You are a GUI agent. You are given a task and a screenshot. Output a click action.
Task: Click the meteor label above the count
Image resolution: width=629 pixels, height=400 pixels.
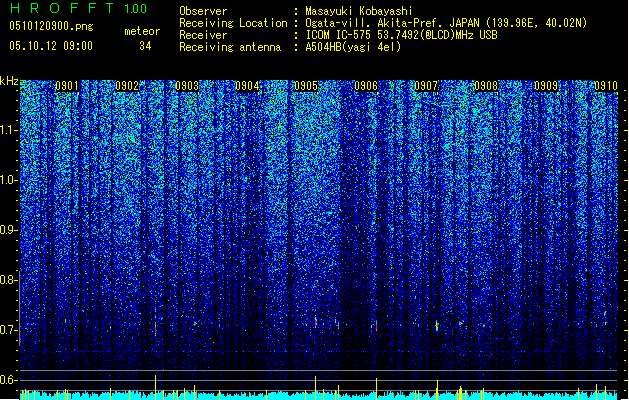click(142, 31)
